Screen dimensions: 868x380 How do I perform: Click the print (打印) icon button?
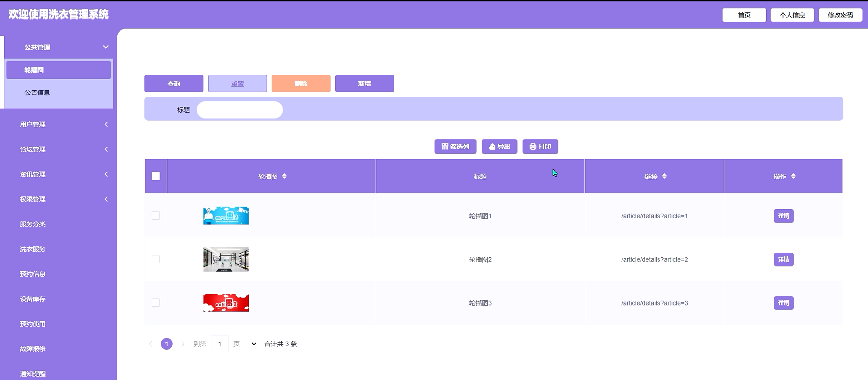[540, 147]
